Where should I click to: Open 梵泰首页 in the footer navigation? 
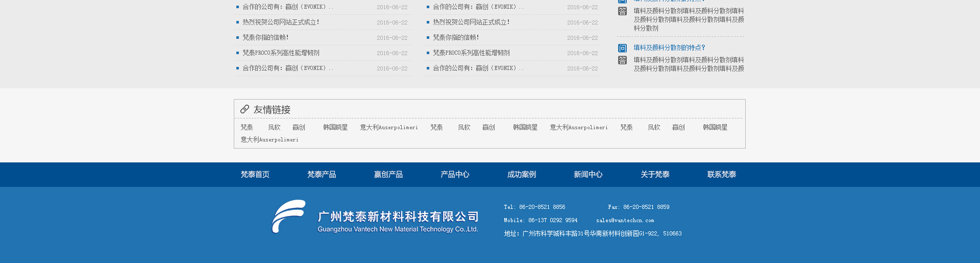255,175
